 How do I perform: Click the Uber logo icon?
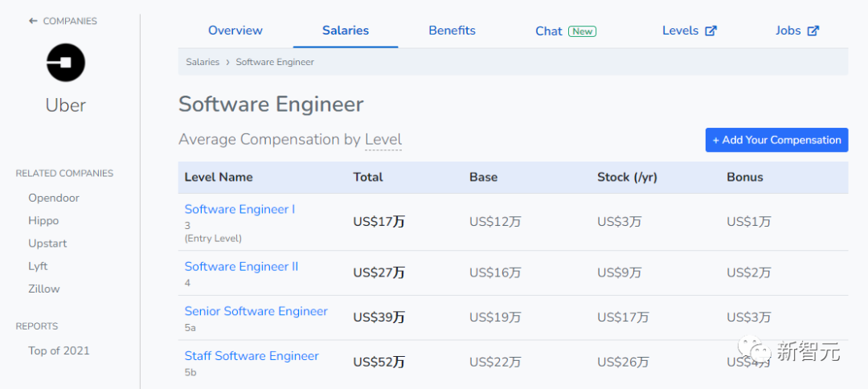point(66,63)
